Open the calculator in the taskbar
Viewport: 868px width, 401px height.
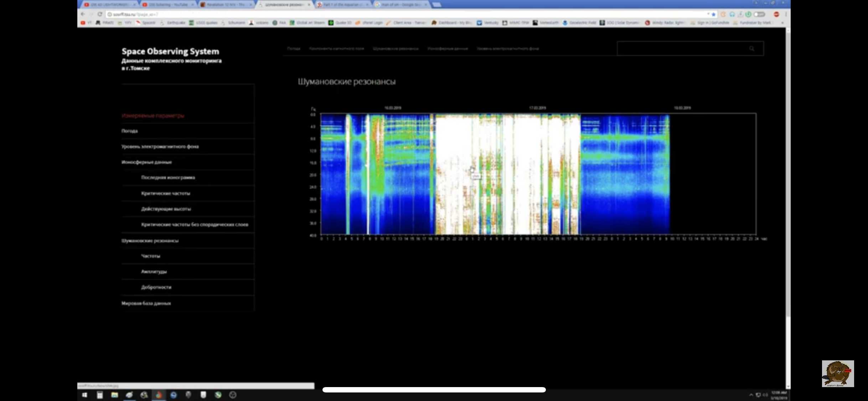100,395
